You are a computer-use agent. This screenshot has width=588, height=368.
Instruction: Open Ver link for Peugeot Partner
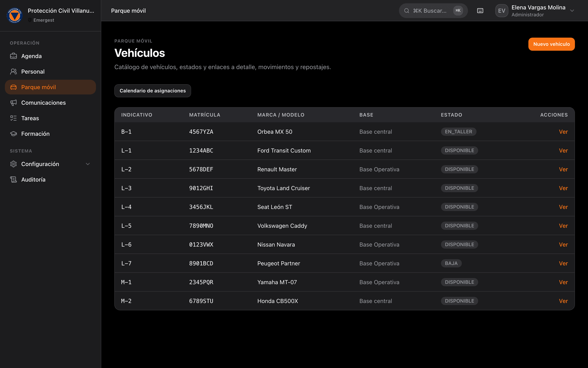coord(563,263)
